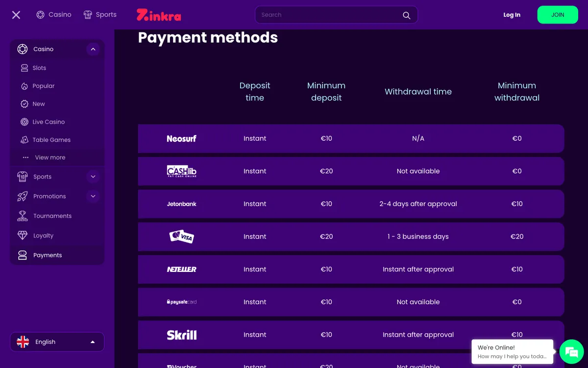The image size is (588, 368).
Task: Click the Neteller logo
Action: click(x=181, y=269)
